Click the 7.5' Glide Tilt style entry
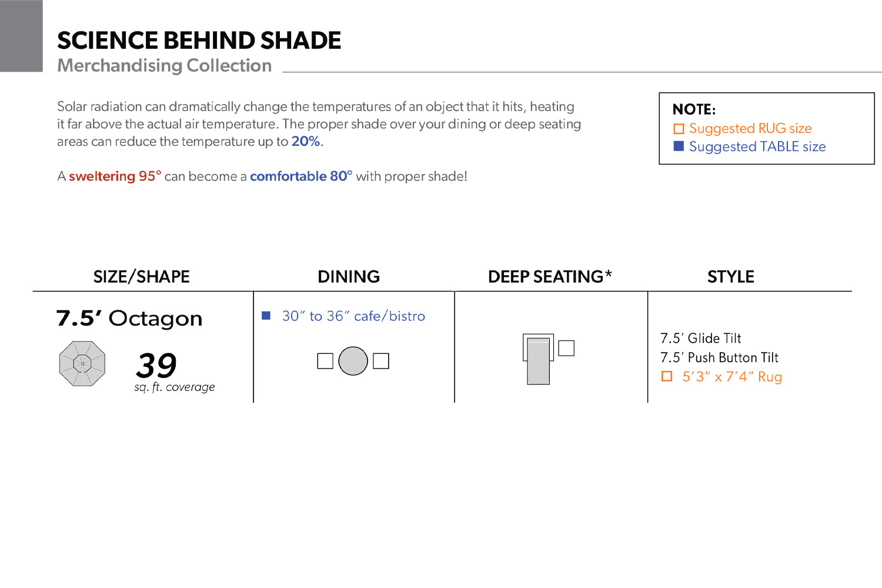Image resolution: width=882 pixels, height=588 pixels. coord(700,338)
